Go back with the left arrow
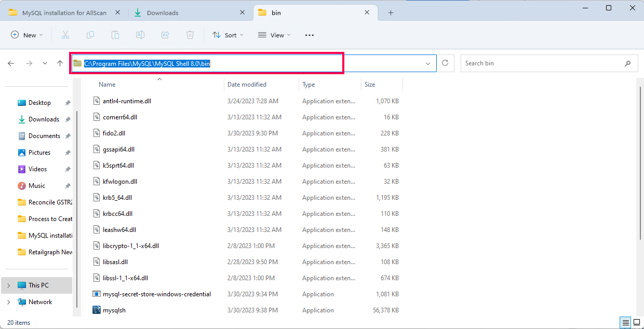644x329 pixels. 11,63
